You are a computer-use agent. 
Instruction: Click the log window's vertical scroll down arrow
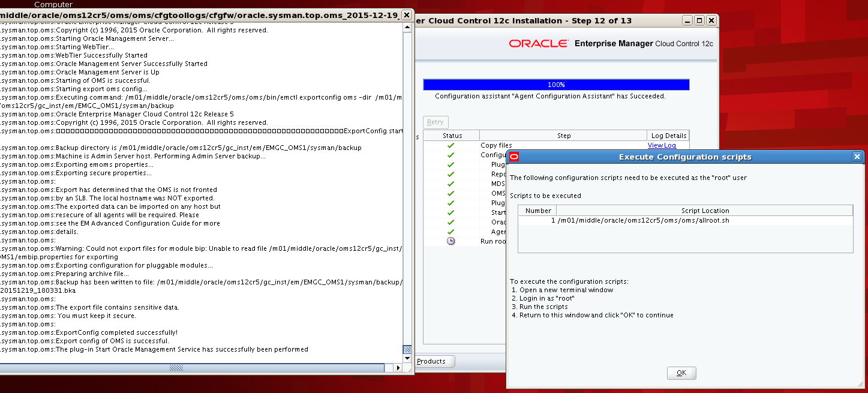pyautogui.click(x=407, y=359)
